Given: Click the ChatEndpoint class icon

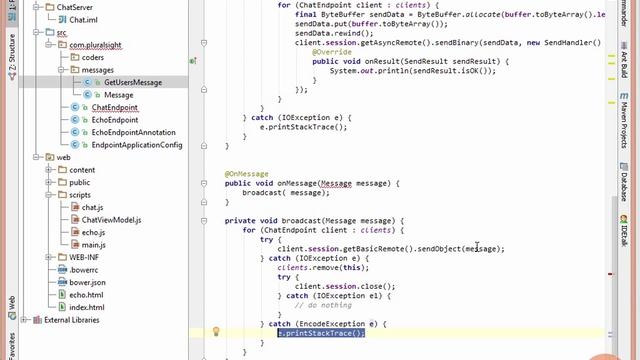Looking at the screenshot, I should tap(75, 107).
